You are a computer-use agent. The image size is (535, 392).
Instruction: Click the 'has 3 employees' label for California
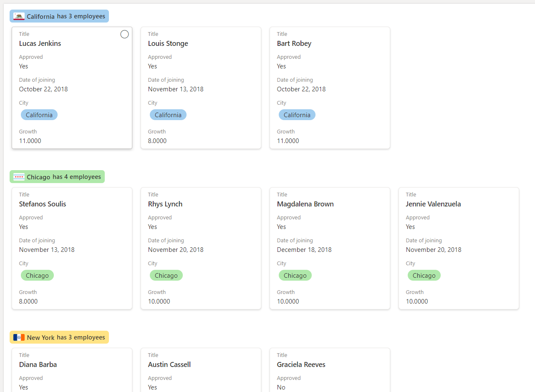[x=83, y=16]
